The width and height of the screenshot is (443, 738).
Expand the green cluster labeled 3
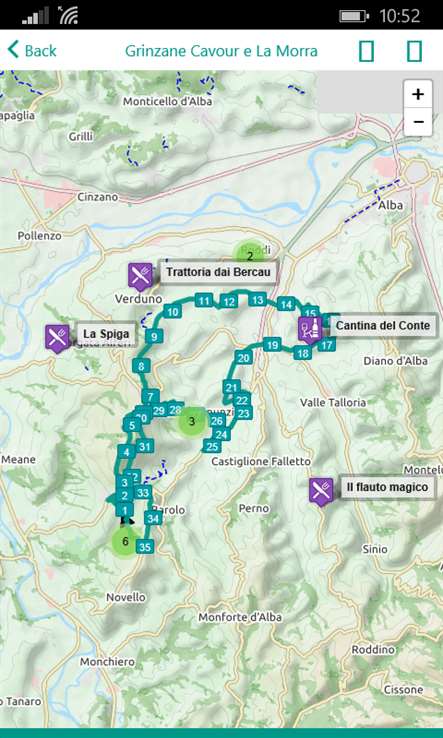(x=192, y=421)
